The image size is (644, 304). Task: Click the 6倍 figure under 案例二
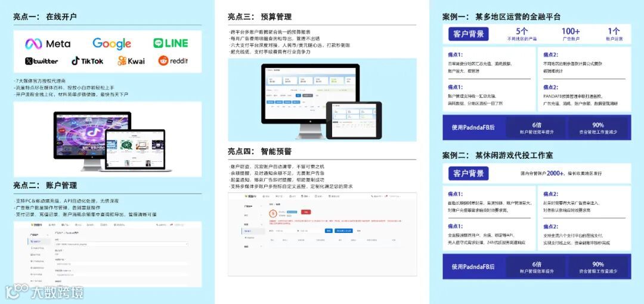coord(537,264)
